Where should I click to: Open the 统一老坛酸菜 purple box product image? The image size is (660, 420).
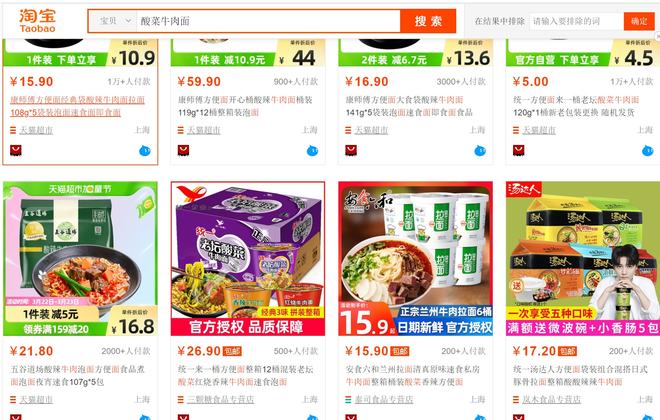[x=248, y=258]
